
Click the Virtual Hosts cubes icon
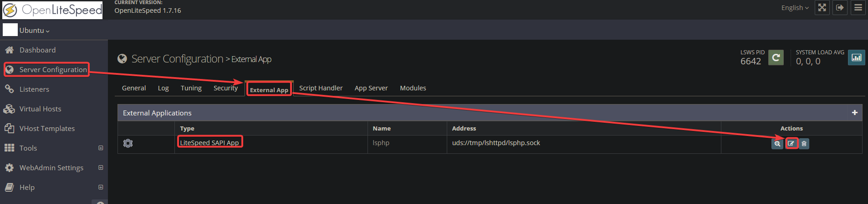9,109
